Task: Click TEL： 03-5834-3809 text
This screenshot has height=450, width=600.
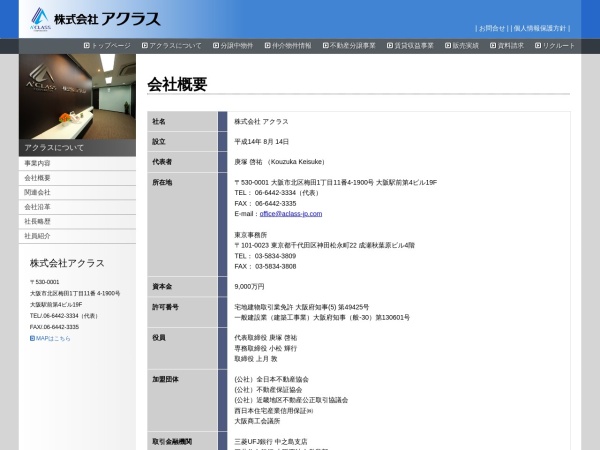Action: coord(265,256)
